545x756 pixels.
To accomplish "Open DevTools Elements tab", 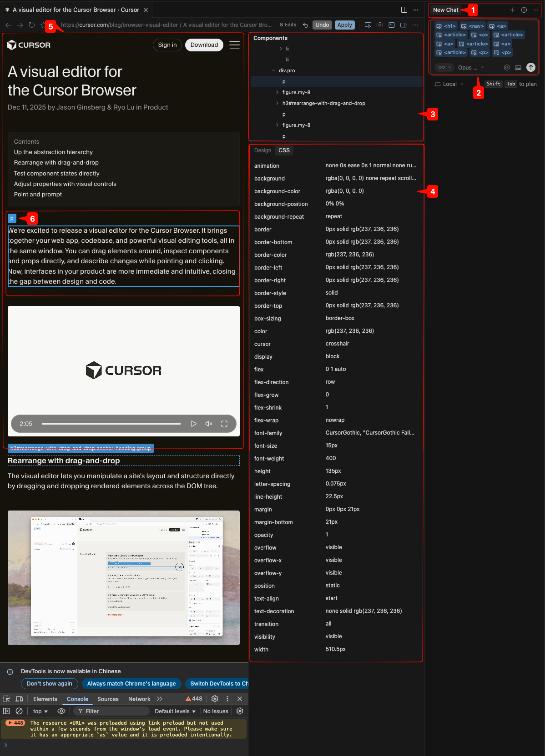I will pyautogui.click(x=45, y=699).
